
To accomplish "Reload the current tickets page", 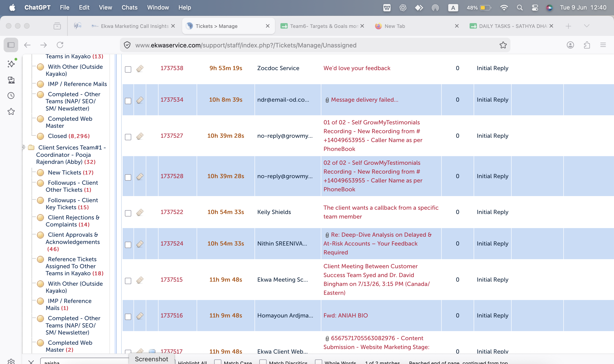I will click(60, 45).
